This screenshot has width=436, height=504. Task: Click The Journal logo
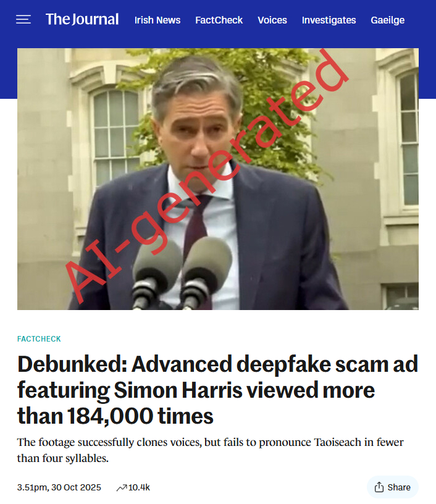[82, 19]
